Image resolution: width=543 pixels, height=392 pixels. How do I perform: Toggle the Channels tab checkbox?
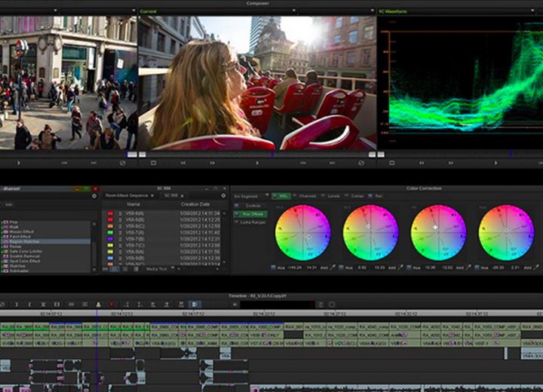295,196
